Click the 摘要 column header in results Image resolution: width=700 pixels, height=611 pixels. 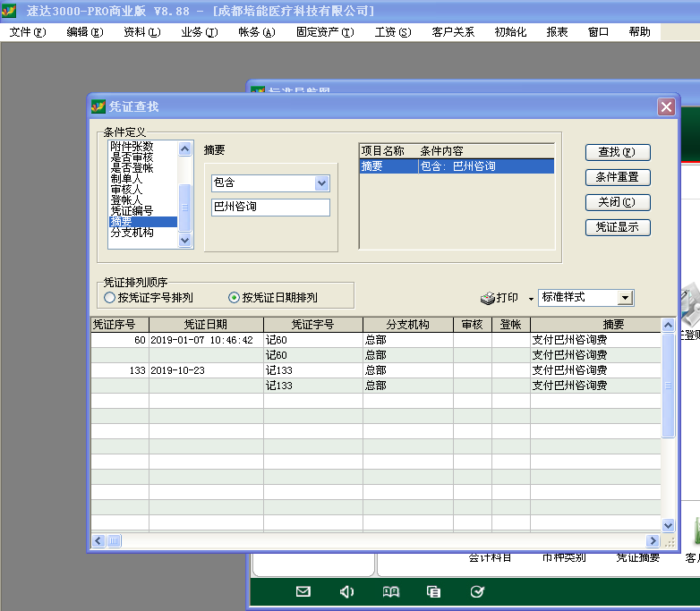click(595, 325)
